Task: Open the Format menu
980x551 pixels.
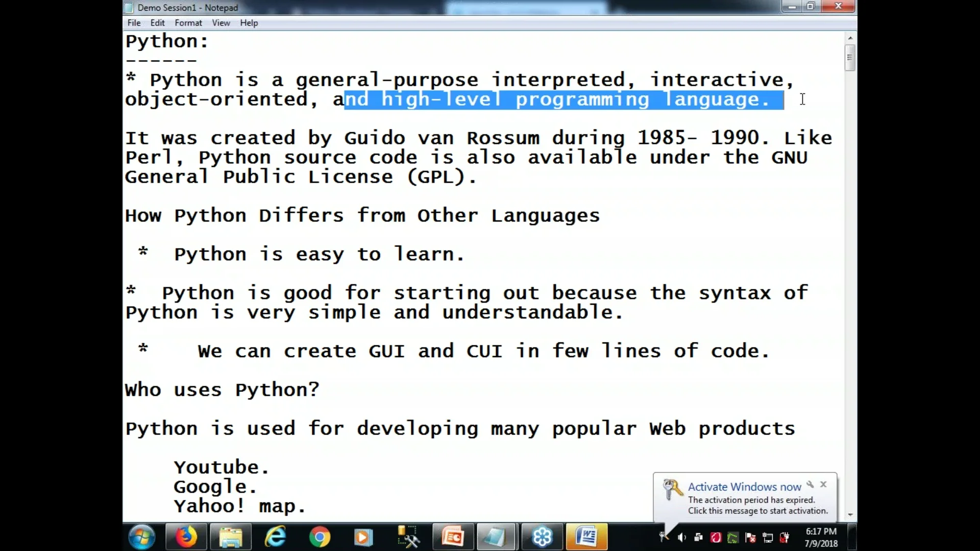Action: pos(188,23)
